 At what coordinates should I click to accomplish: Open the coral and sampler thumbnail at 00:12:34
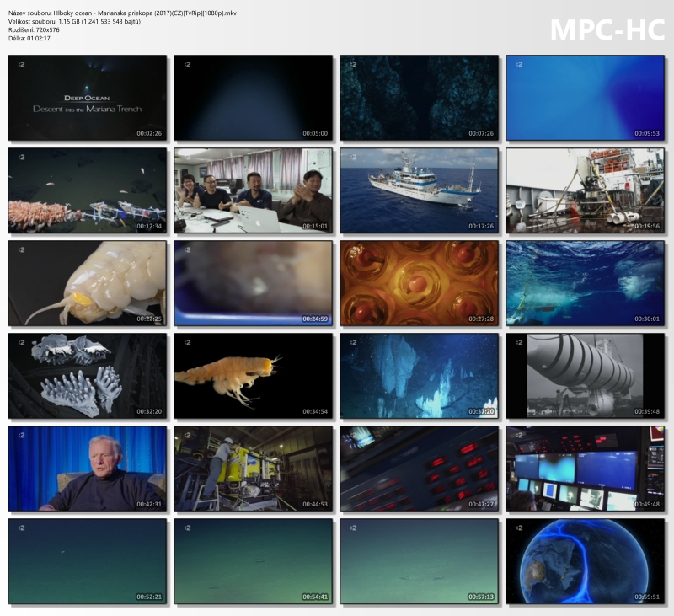click(x=88, y=191)
